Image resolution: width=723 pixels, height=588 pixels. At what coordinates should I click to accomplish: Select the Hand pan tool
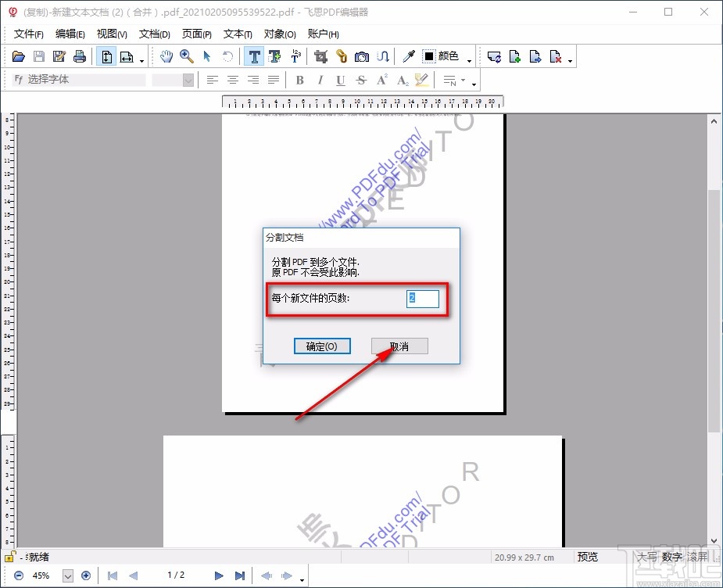pyautogui.click(x=167, y=56)
